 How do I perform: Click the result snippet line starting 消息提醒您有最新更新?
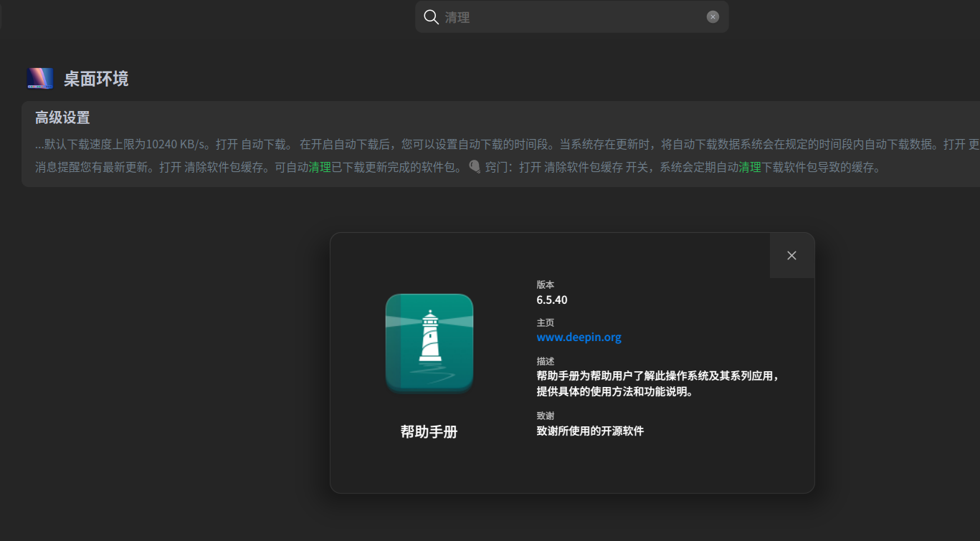coord(458,168)
